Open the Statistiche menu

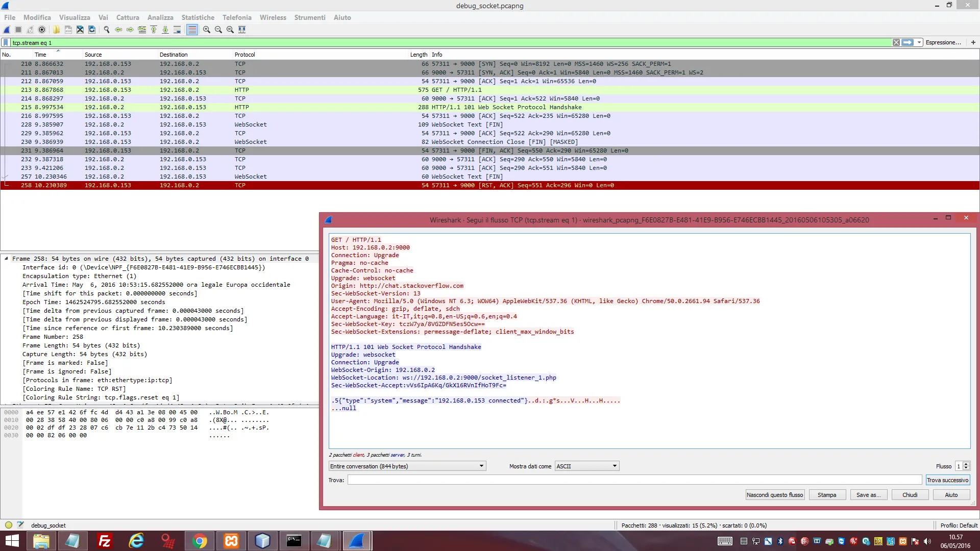[198, 17]
